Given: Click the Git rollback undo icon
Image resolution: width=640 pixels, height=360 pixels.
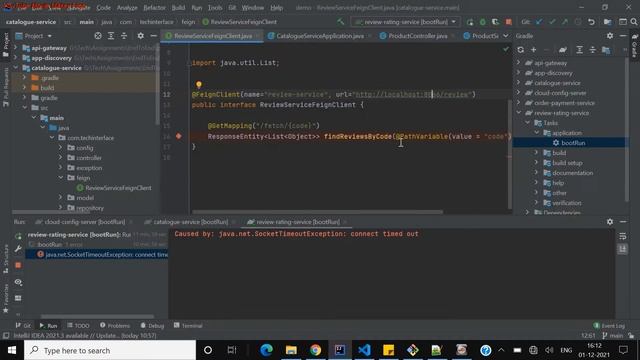Looking at the screenshot, I should pos(591,22).
